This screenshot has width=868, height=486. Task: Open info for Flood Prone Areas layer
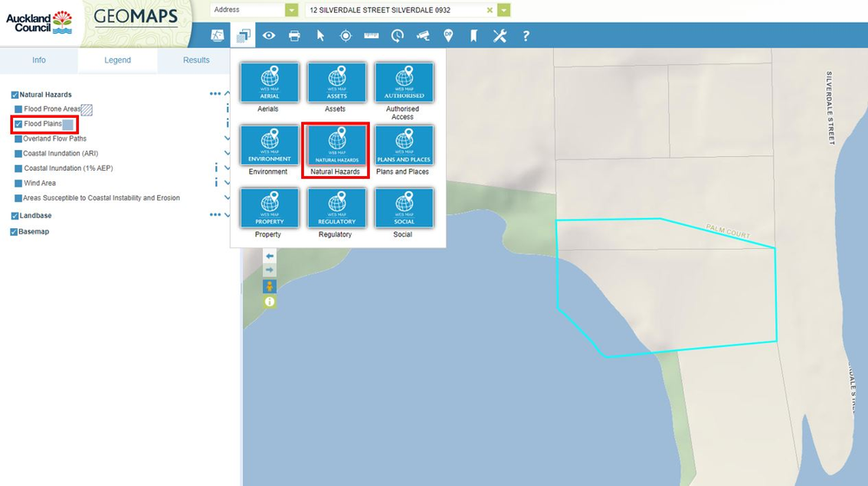tap(227, 109)
